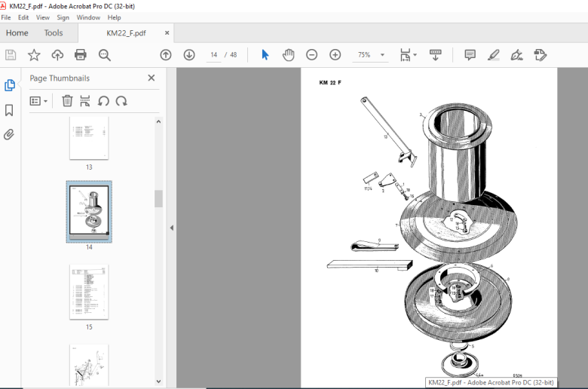Open the Bookmarks sidebar icon

coord(9,110)
